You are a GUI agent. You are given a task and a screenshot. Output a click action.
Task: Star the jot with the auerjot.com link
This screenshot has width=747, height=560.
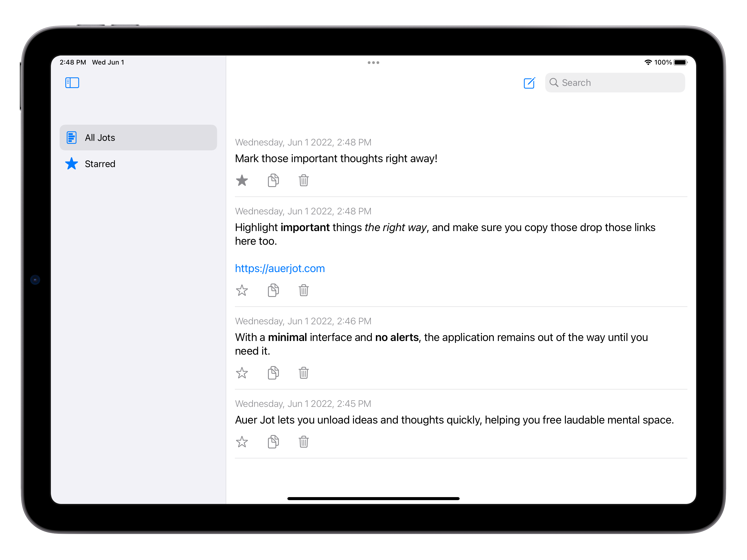pyautogui.click(x=242, y=290)
